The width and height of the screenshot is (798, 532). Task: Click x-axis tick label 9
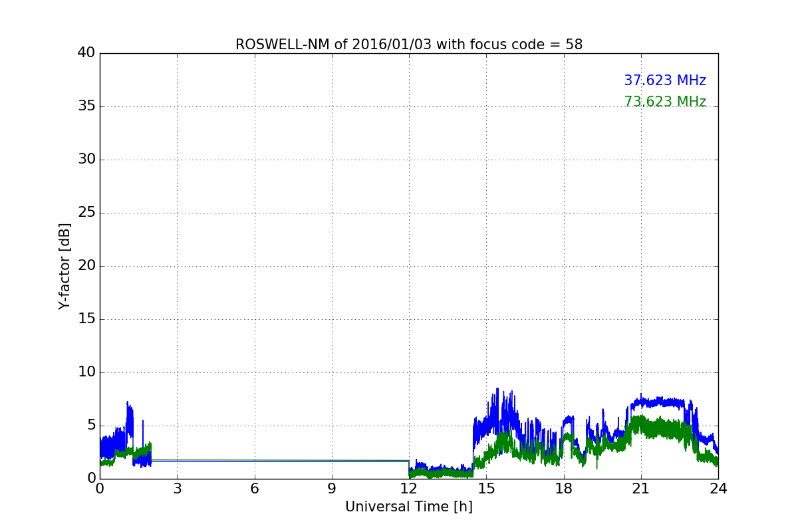(x=332, y=489)
